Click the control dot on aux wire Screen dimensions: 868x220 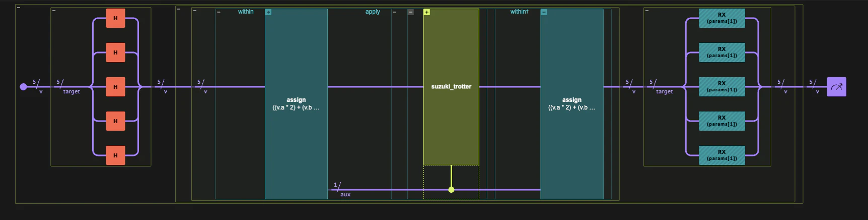click(451, 190)
